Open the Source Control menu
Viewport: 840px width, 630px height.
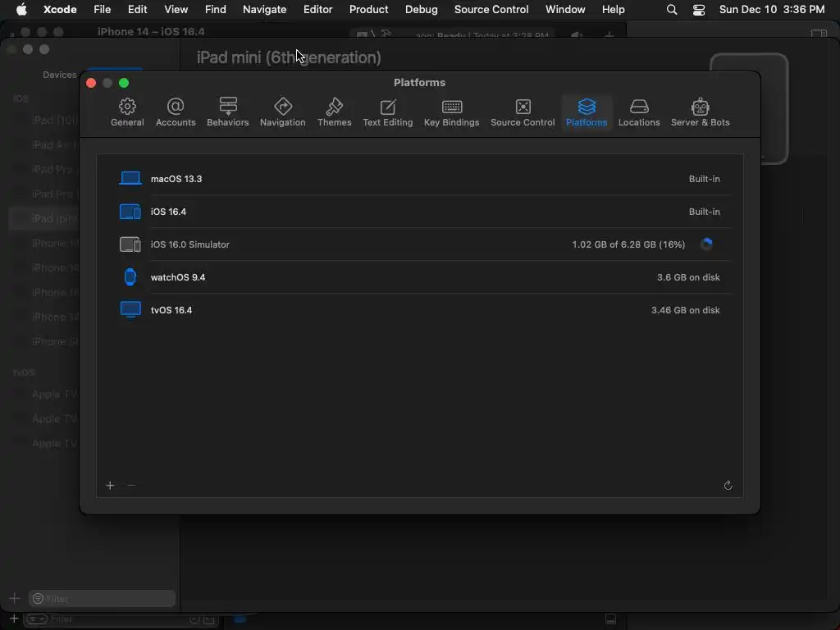point(491,9)
